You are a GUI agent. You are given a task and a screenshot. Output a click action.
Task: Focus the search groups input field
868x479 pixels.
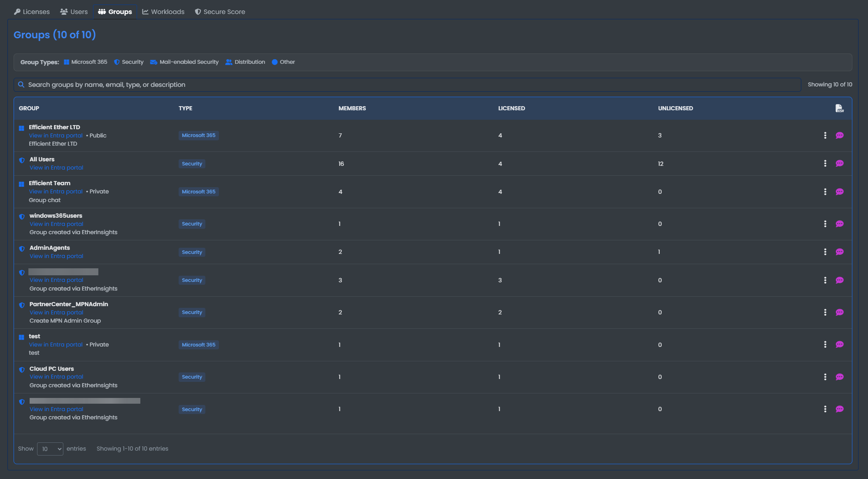tap(407, 84)
